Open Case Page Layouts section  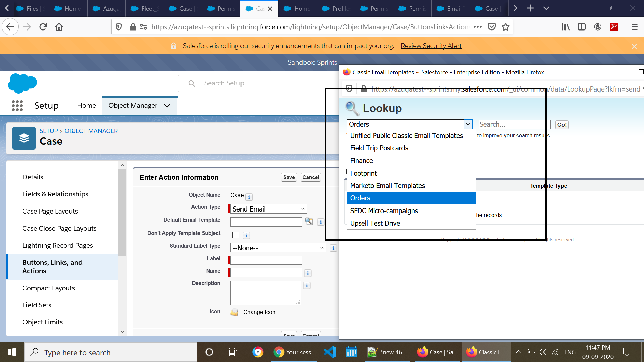(50, 211)
